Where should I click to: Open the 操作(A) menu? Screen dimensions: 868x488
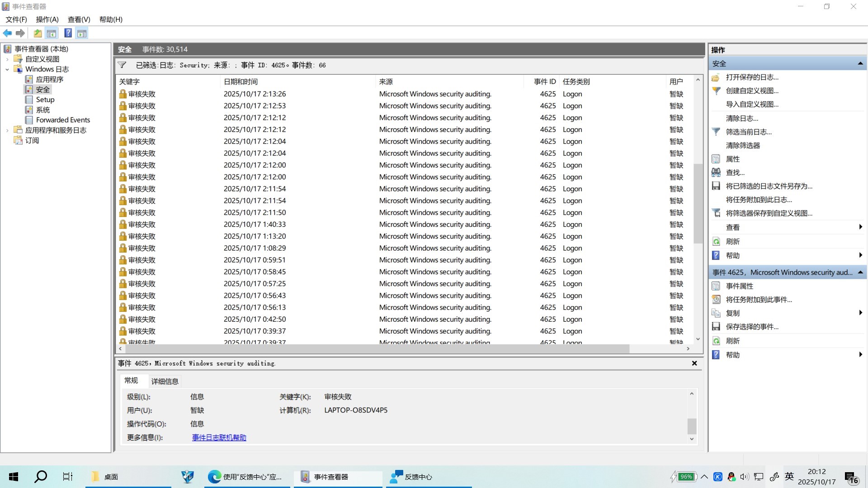pos(47,19)
